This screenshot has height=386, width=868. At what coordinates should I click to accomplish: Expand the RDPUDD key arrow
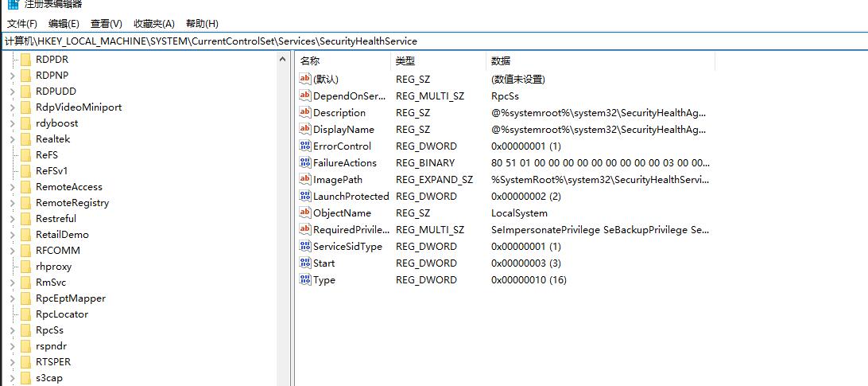click(x=12, y=92)
